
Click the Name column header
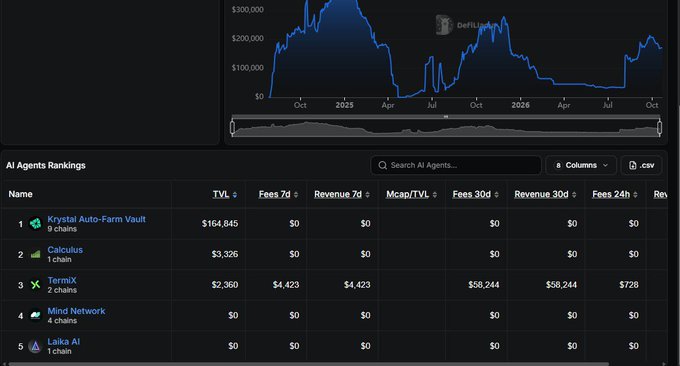[x=20, y=194]
